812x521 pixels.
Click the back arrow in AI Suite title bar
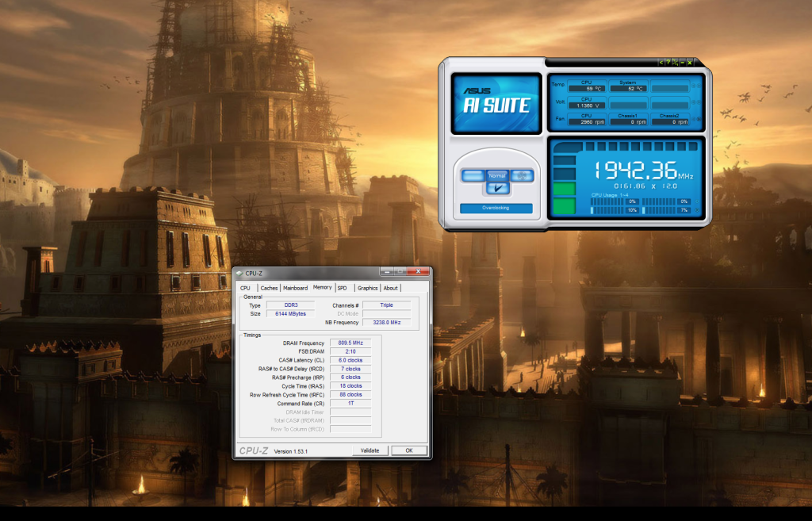(661, 62)
